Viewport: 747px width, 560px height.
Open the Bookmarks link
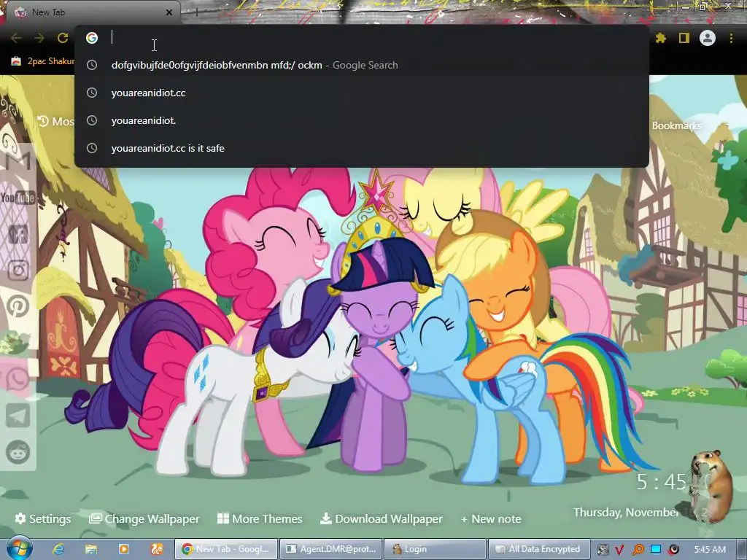[676, 125]
